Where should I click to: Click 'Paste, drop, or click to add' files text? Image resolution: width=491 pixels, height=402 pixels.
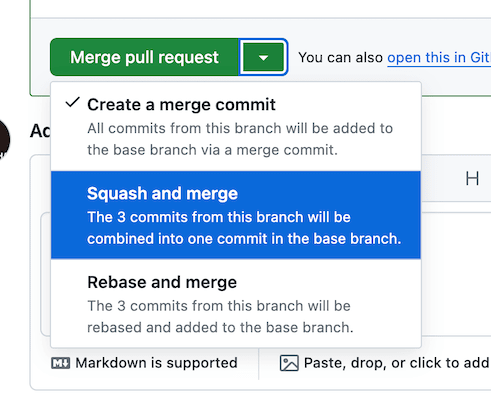397,363
